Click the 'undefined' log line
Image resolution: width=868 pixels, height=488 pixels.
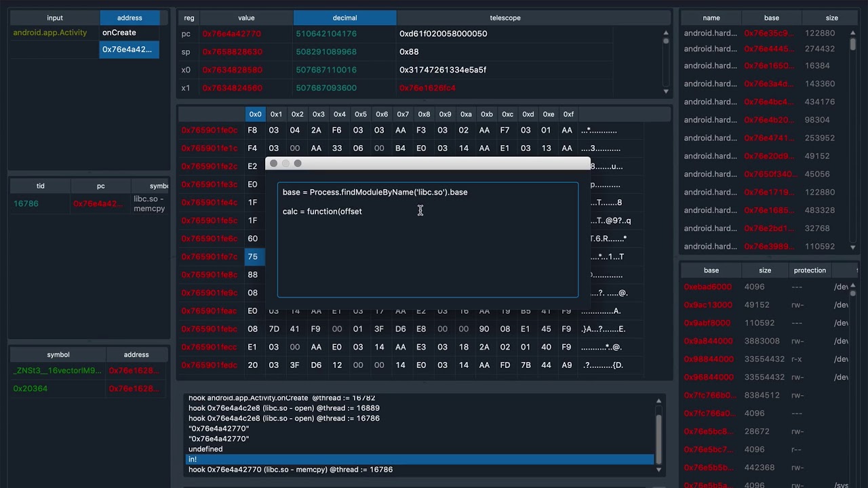click(x=205, y=449)
